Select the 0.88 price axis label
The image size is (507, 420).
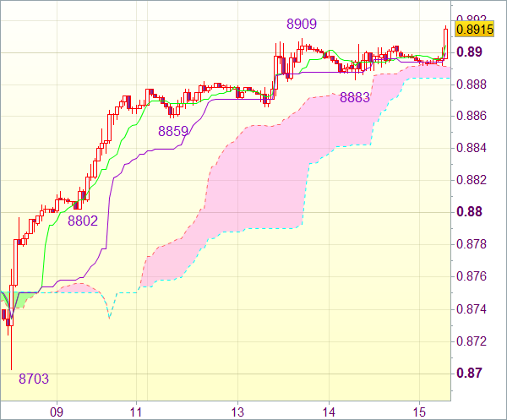[x=469, y=212]
